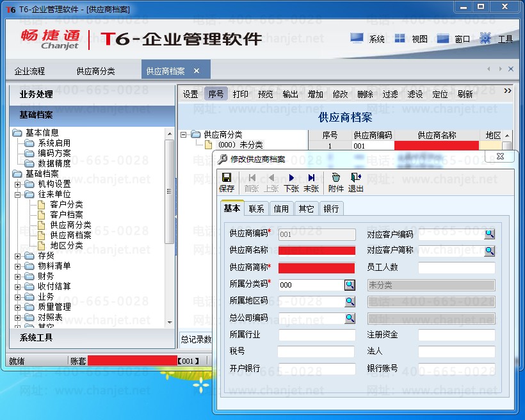Click the 供应商编码 column header

pyautogui.click(x=373, y=135)
